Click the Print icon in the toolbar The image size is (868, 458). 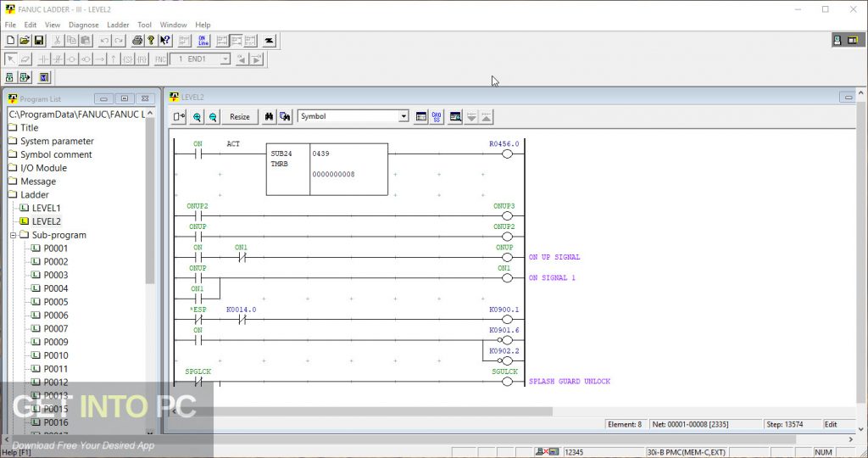pyautogui.click(x=136, y=41)
